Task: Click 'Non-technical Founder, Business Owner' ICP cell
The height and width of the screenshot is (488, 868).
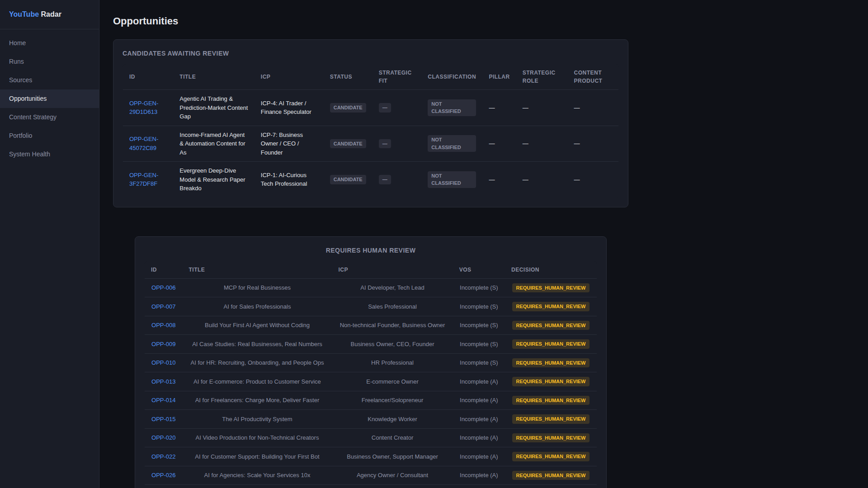Action: pyautogui.click(x=392, y=325)
